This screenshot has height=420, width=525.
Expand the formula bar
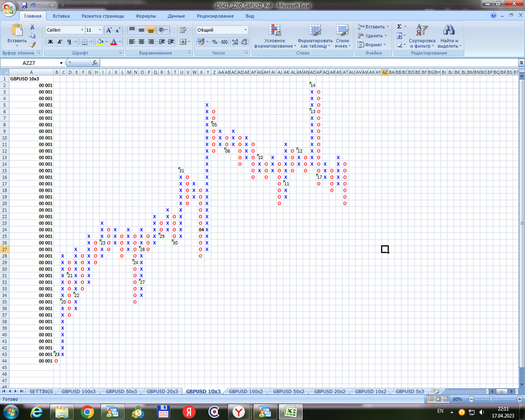coord(521,63)
